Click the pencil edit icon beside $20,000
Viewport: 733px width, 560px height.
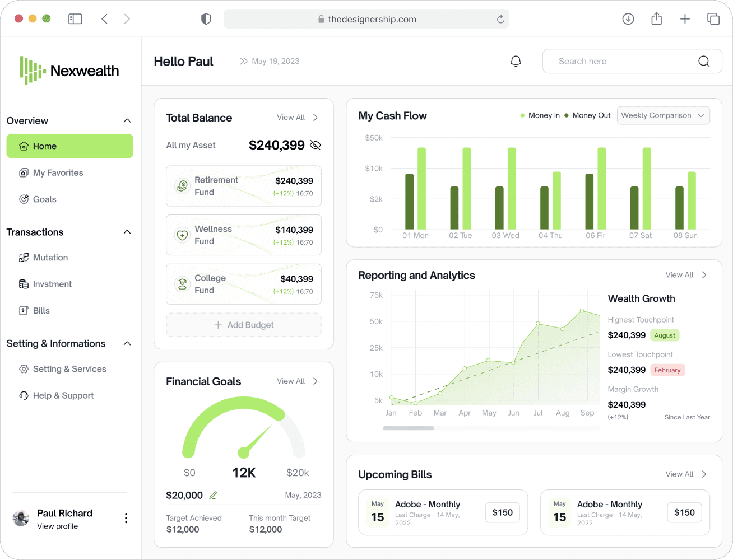[x=213, y=495]
